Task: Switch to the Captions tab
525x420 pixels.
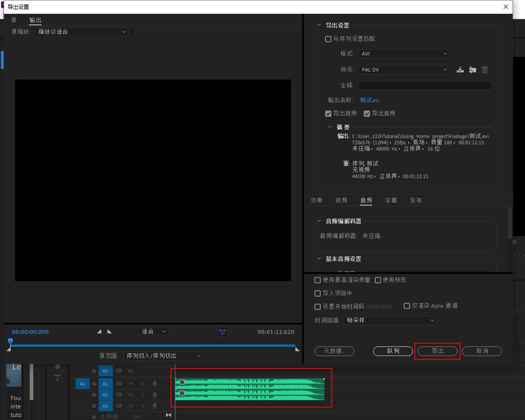Action: (391, 201)
